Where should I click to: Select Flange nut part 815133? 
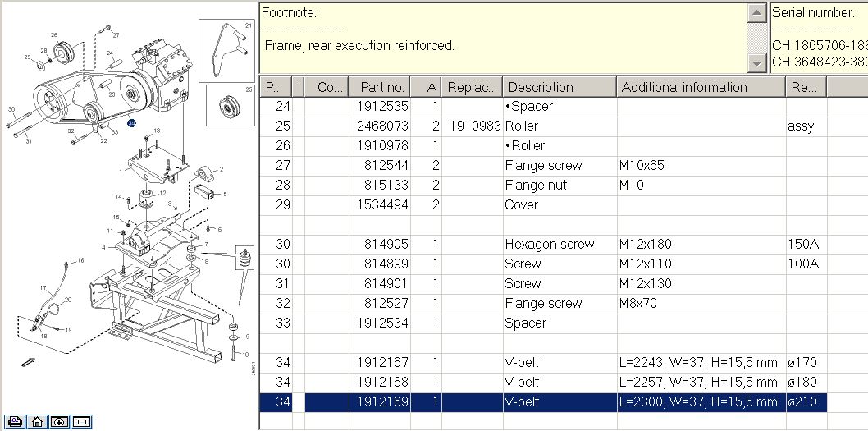pos(543,185)
